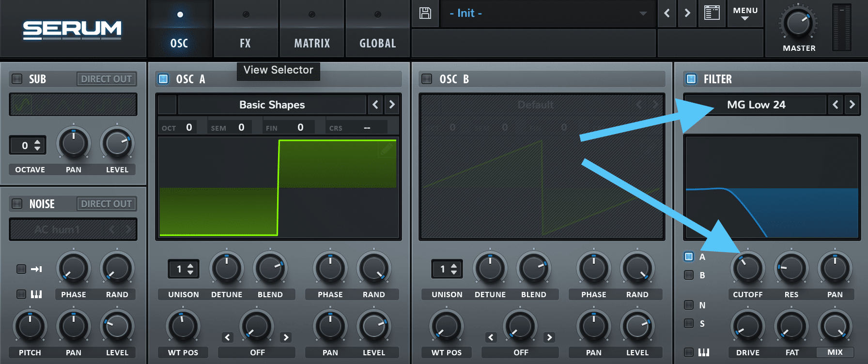868x364 pixels.
Task: Select next filter type
Action: (852, 105)
